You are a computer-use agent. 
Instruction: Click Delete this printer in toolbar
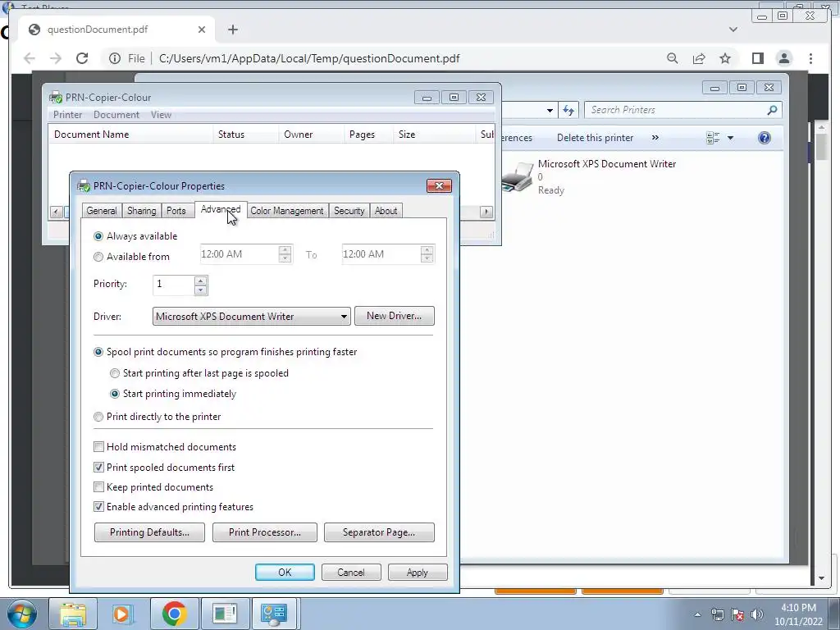point(595,138)
